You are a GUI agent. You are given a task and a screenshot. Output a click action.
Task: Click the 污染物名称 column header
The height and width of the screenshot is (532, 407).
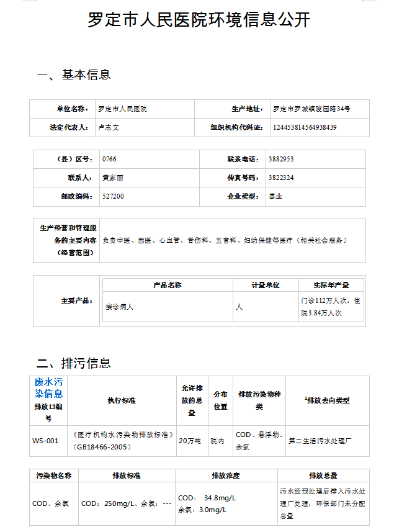[x=54, y=476]
